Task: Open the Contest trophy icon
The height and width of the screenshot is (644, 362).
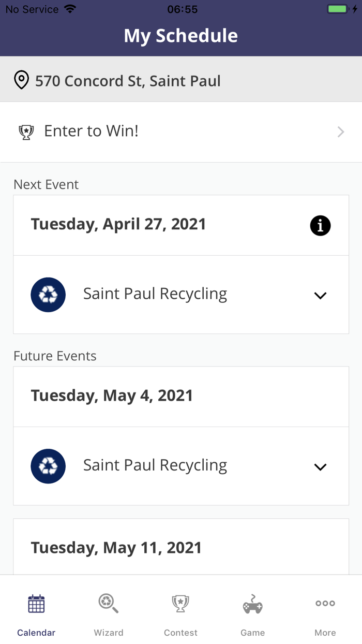Action: tap(180, 604)
